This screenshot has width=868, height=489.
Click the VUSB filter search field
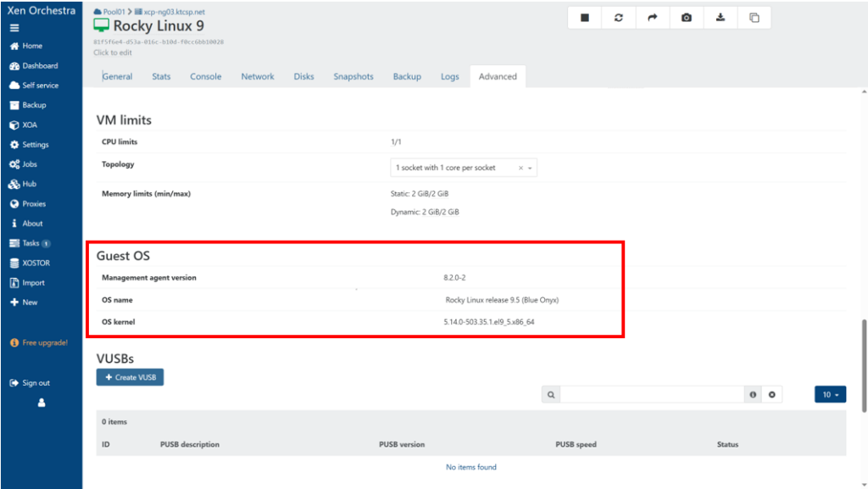651,395
